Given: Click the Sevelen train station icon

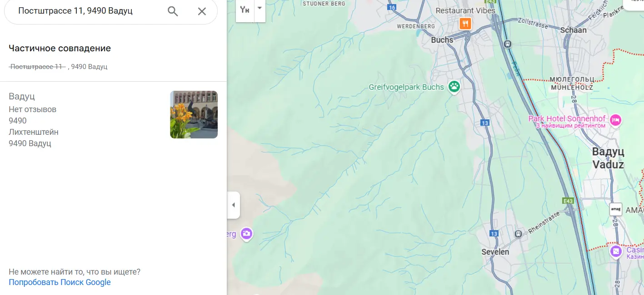Looking at the screenshot, I should pyautogui.click(x=518, y=234).
